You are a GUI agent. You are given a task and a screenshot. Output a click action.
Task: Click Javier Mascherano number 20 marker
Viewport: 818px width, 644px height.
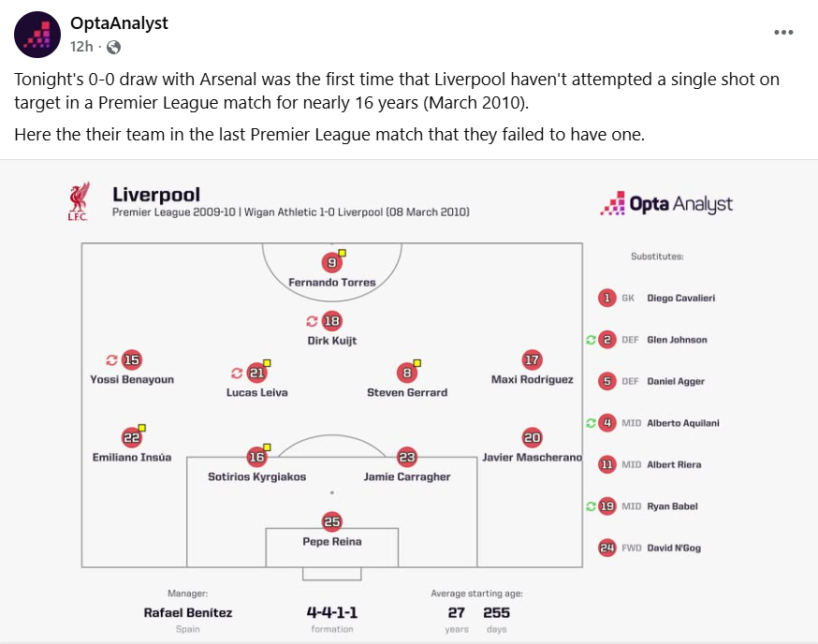(x=532, y=437)
